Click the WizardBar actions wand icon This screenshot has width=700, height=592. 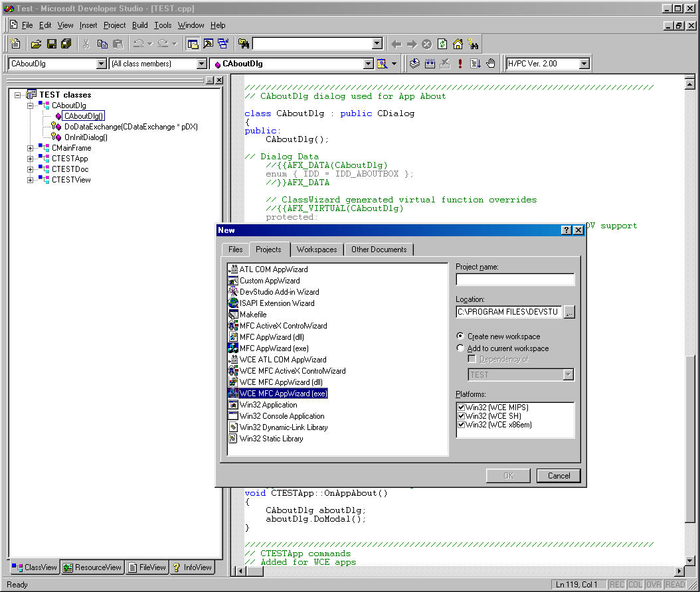(x=382, y=64)
